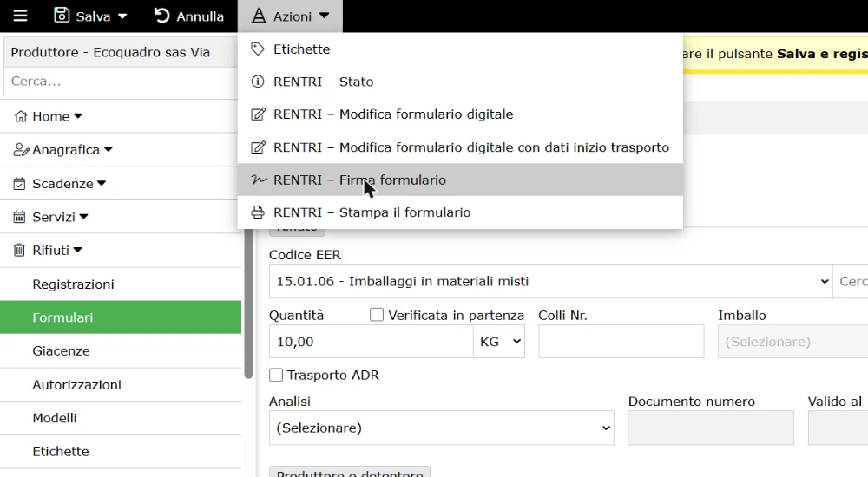This screenshot has width=868, height=477.
Task: Select RENTRI – Modifica formulario digitale
Action: pos(460,114)
